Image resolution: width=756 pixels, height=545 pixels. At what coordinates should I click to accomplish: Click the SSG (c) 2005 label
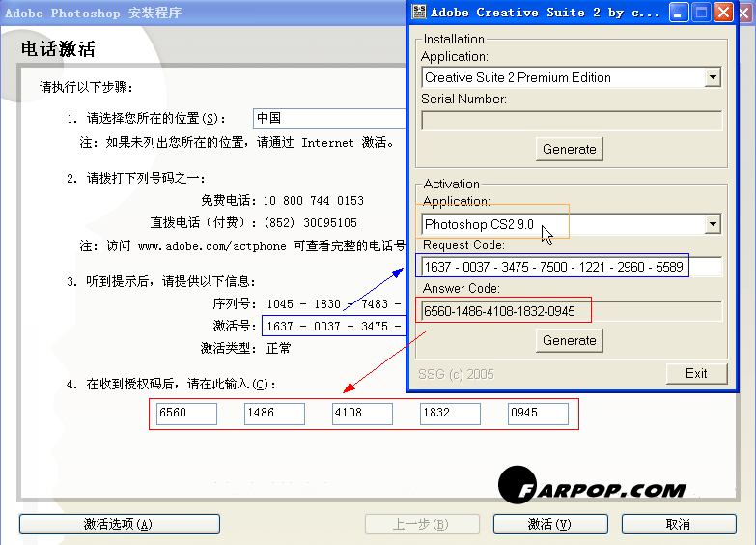[456, 375]
